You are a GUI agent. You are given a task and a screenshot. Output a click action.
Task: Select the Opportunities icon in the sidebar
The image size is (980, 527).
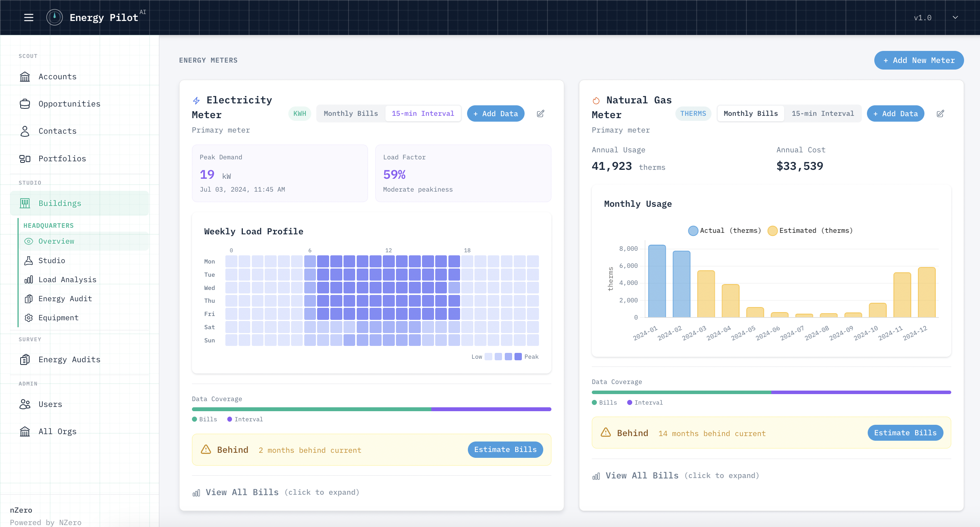25,104
